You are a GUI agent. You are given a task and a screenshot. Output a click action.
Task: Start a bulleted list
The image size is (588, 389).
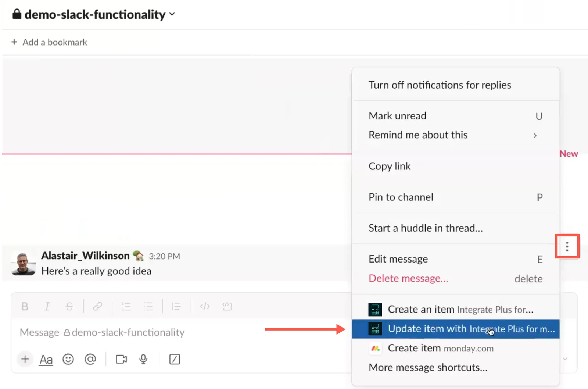tap(148, 306)
